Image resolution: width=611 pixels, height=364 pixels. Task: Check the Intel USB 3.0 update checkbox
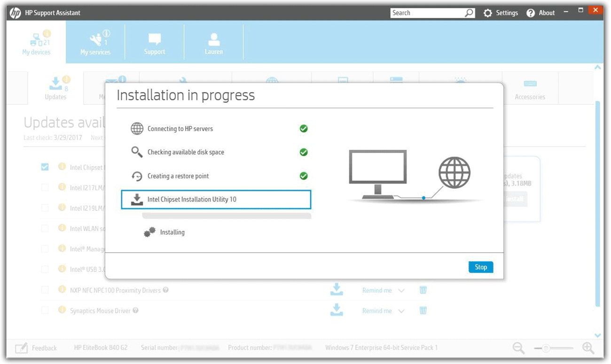[x=45, y=269]
